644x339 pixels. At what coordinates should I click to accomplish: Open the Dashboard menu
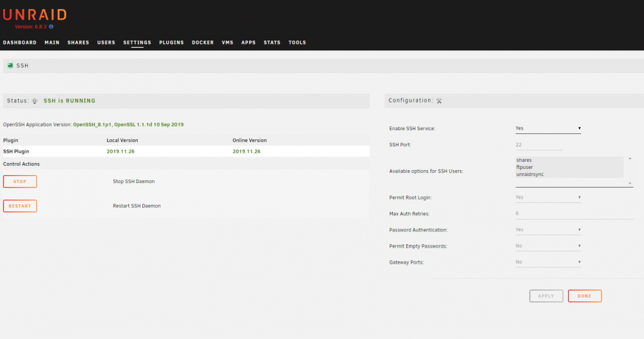tap(20, 43)
